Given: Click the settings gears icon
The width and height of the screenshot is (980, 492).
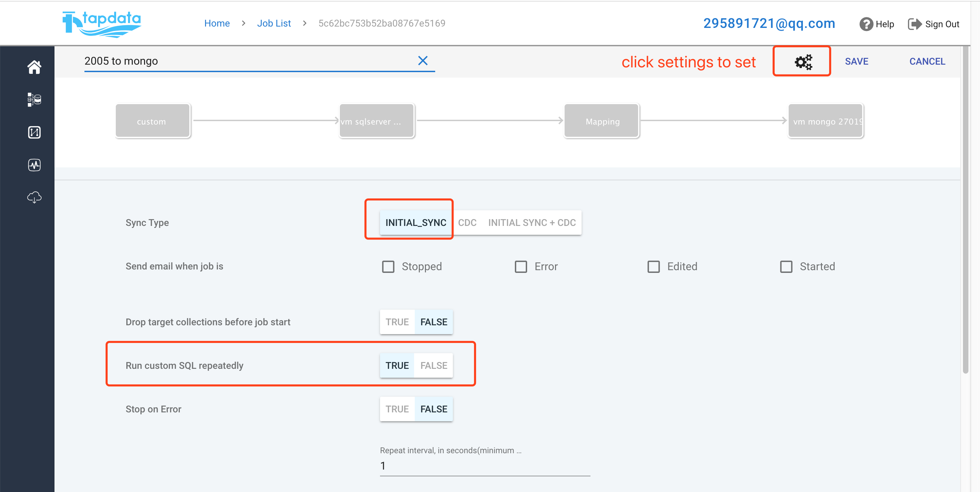Looking at the screenshot, I should coord(803,62).
